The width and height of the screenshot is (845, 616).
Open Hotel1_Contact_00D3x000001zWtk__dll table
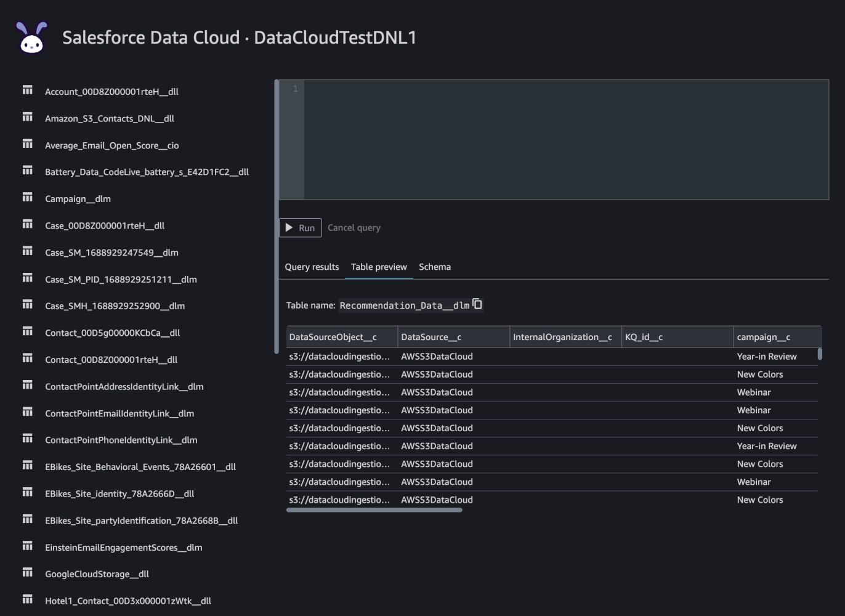128,601
